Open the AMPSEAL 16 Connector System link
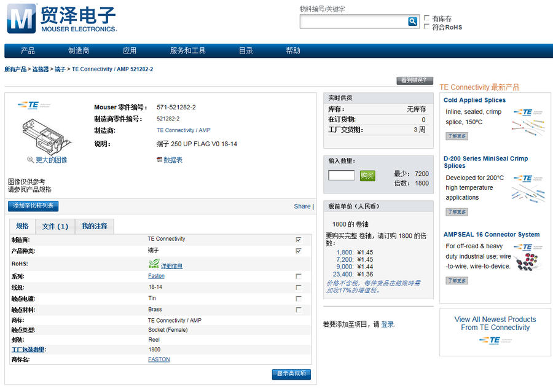The height and width of the screenshot is (392, 553). tap(492, 235)
